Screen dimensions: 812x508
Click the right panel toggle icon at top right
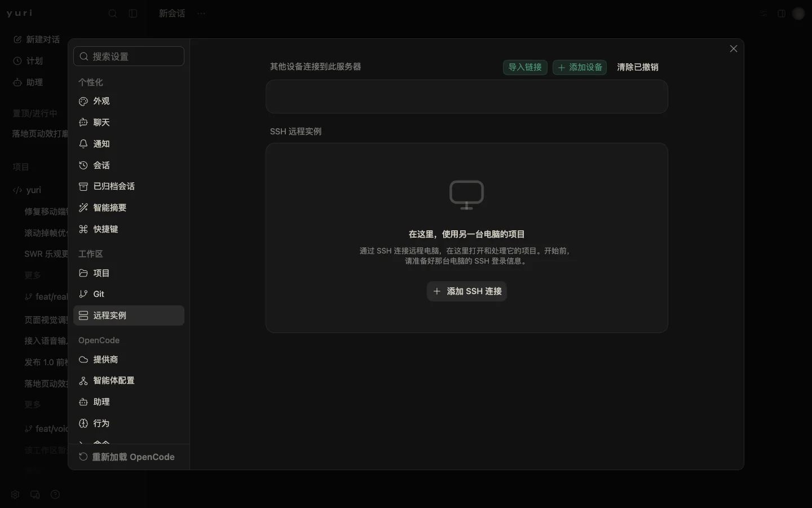pos(782,14)
